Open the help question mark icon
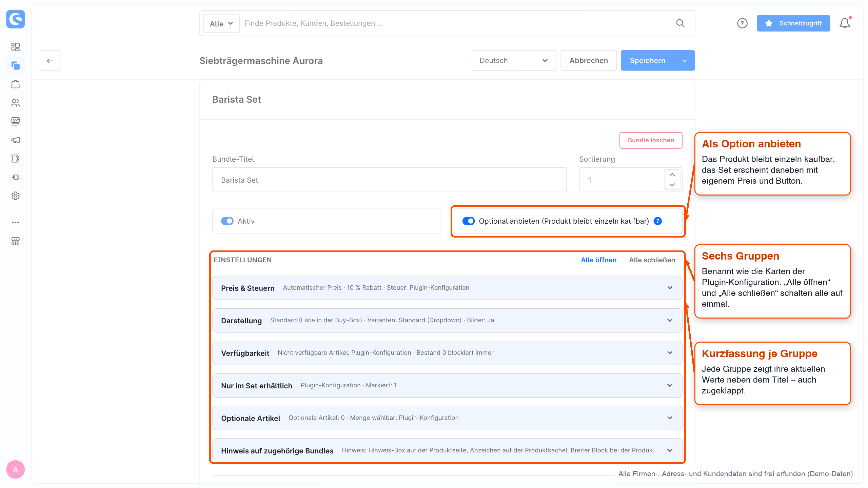This screenshot has width=868, height=488. (742, 23)
